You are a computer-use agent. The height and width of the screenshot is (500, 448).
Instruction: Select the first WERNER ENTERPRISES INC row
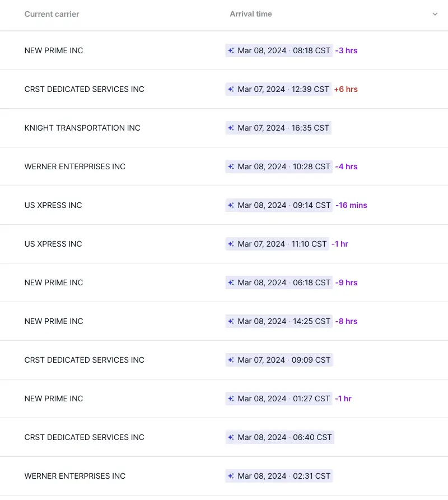[75, 166]
